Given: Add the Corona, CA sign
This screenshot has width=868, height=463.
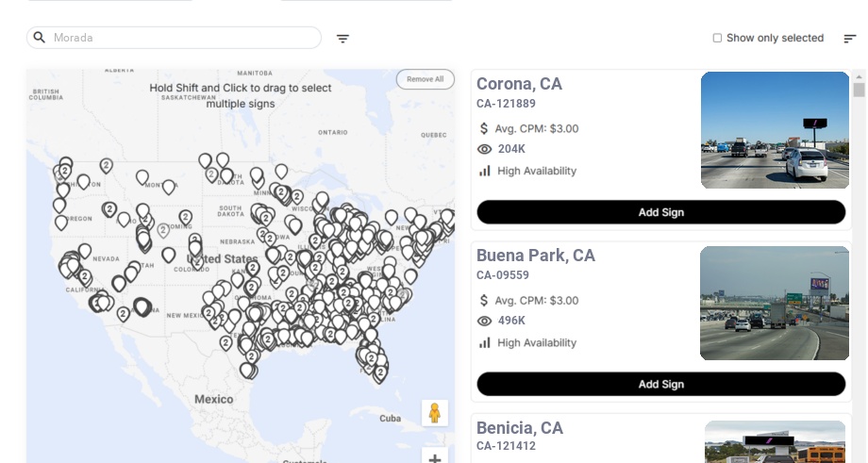Looking at the screenshot, I should pos(660,212).
